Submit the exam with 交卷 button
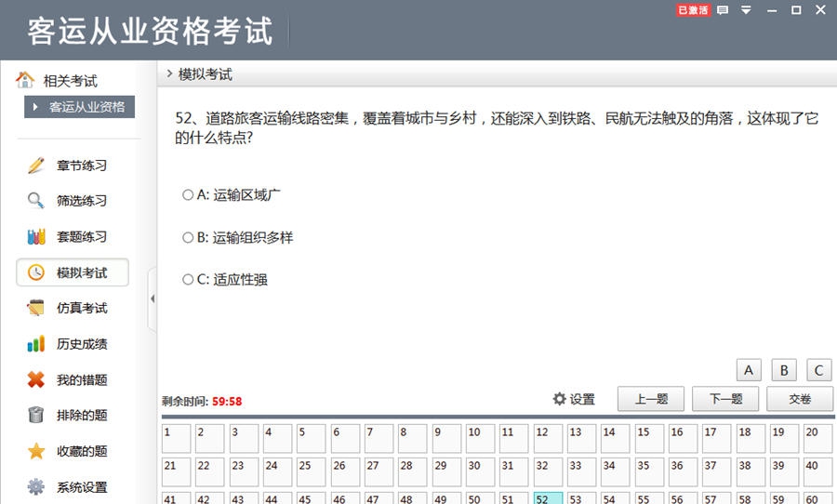Image resolution: width=837 pixels, height=504 pixels. tap(800, 399)
